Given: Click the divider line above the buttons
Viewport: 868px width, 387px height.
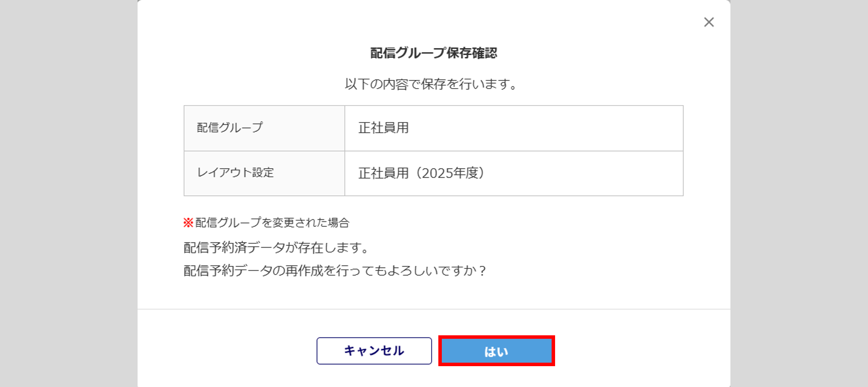Looking at the screenshot, I should [434, 309].
